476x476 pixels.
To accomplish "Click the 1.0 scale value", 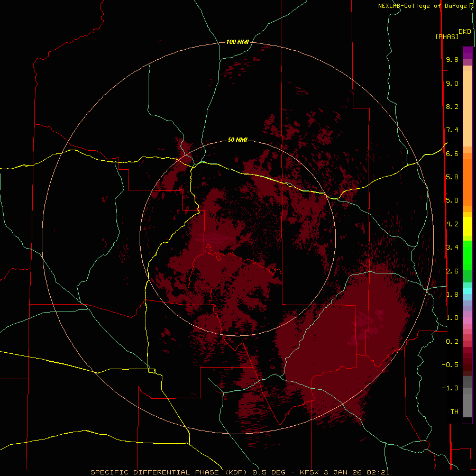I will point(452,318).
